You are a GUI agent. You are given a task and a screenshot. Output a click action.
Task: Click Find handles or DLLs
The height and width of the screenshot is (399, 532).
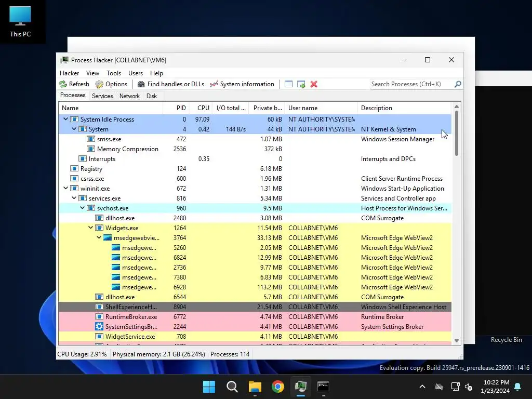point(170,84)
